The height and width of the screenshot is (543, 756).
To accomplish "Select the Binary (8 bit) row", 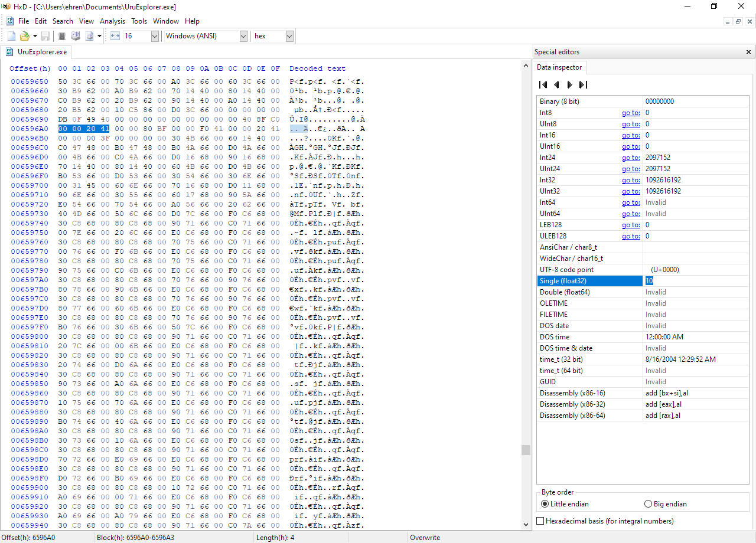I will click(643, 102).
